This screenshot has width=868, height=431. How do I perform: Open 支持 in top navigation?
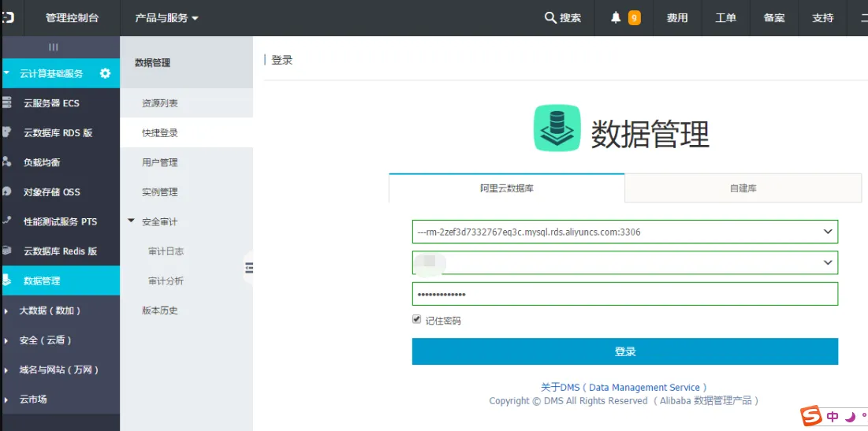pos(822,17)
